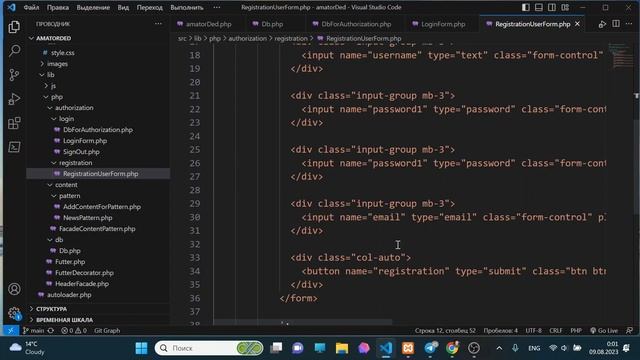Screen dimensions: 640x360
Task: Change the UTF-8 encoding
Action: [x=533, y=330]
